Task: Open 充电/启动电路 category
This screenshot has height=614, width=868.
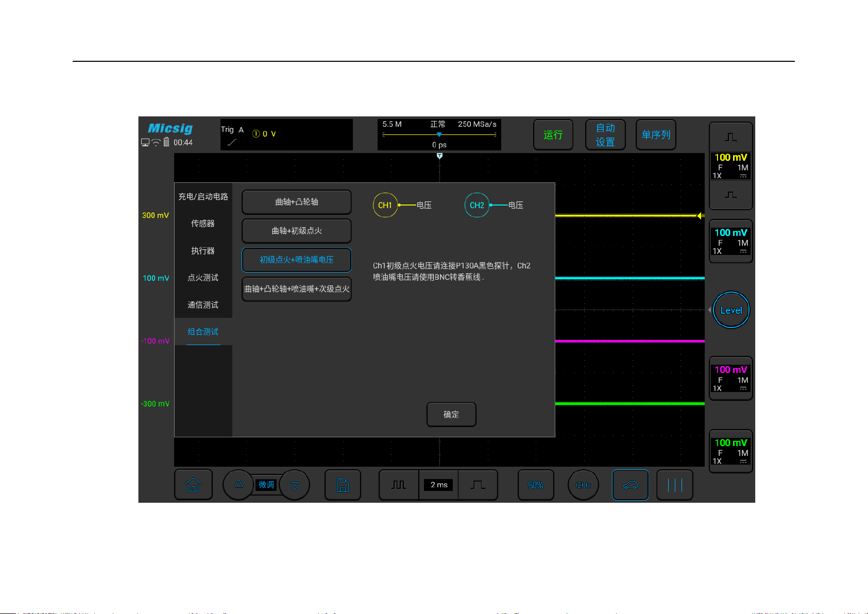Action: (203, 197)
